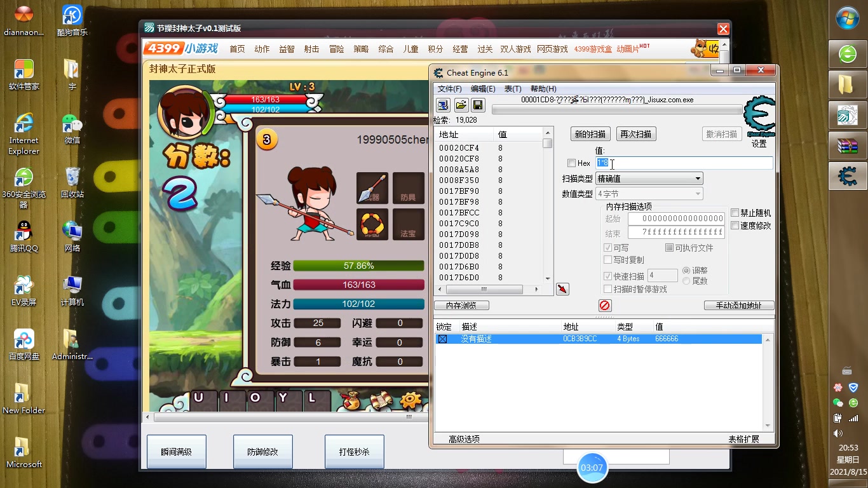
Task: Click the red clear address list icon
Action: click(x=604, y=306)
